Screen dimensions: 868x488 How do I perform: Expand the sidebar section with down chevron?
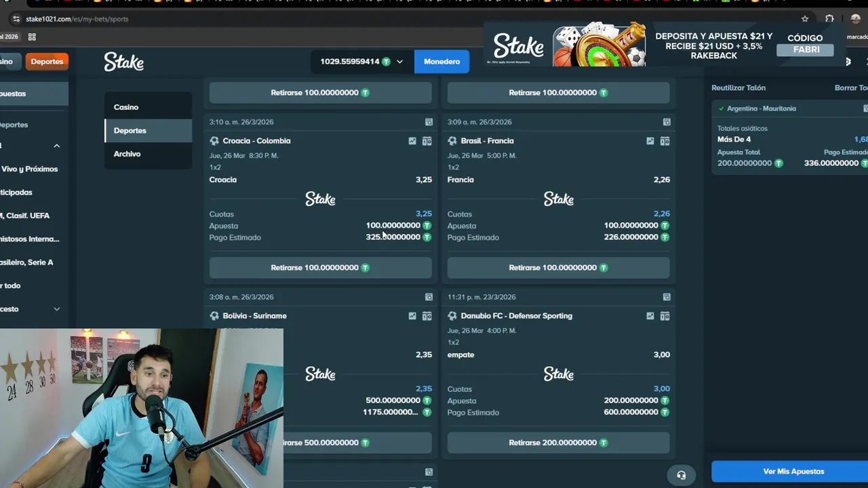(57, 309)
